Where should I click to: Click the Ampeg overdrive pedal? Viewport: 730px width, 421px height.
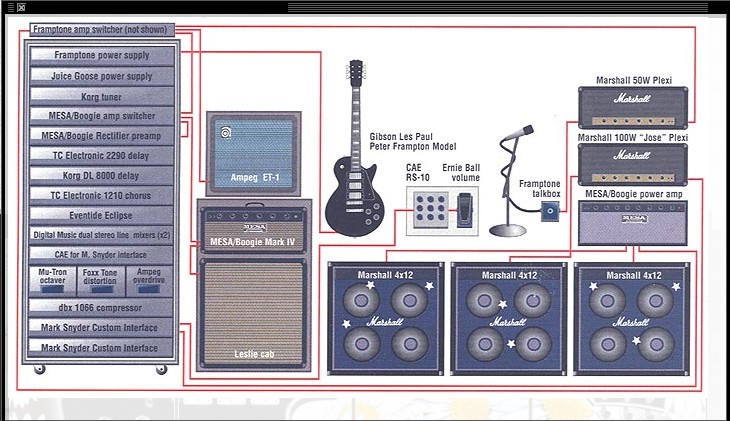(x=149, y=281)
